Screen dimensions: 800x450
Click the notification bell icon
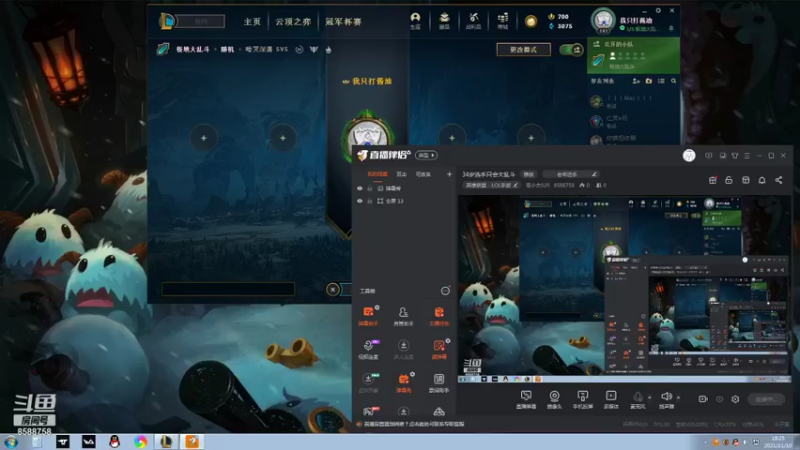(762, 180)
